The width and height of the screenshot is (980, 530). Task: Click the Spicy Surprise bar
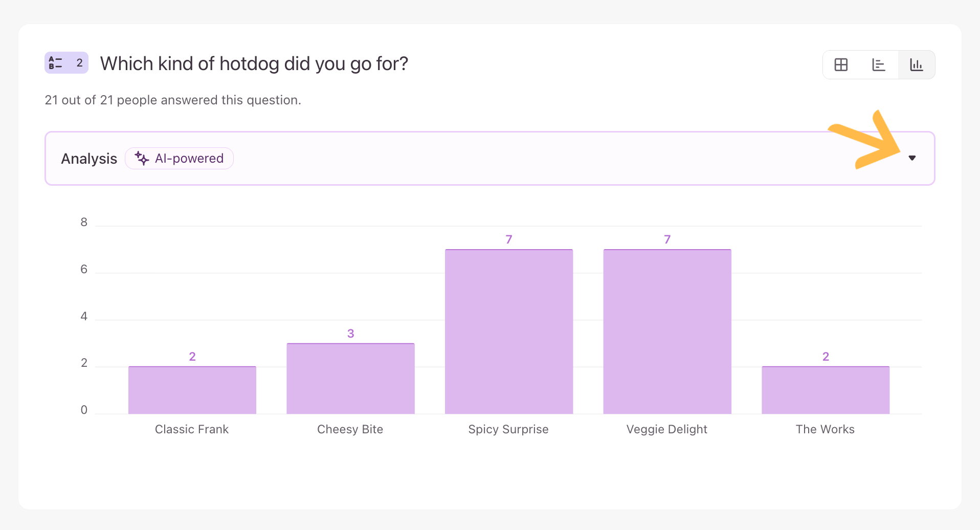(508, 332)
